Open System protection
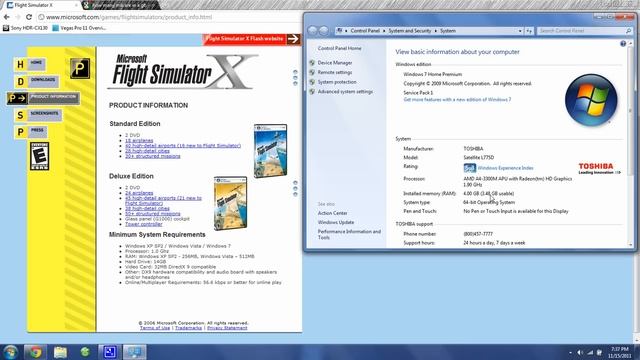This screenshot has width=640, height=360. [337, 82]
